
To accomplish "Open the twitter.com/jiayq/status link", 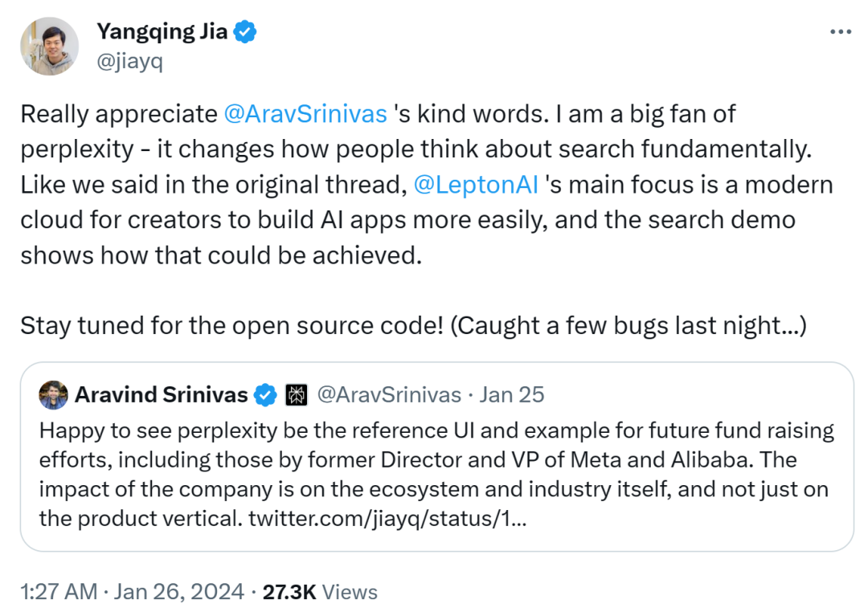I will (387, 518).
